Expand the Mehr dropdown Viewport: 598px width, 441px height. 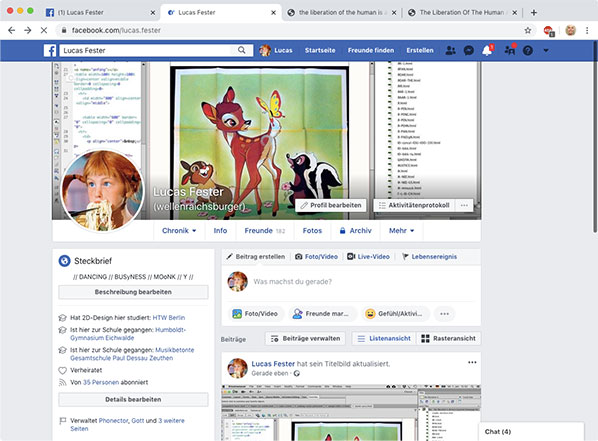tap(402, 231)
